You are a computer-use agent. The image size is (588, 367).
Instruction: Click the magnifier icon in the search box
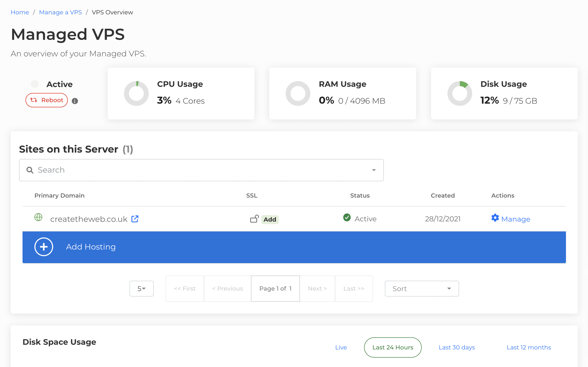(x=30, y=170)
